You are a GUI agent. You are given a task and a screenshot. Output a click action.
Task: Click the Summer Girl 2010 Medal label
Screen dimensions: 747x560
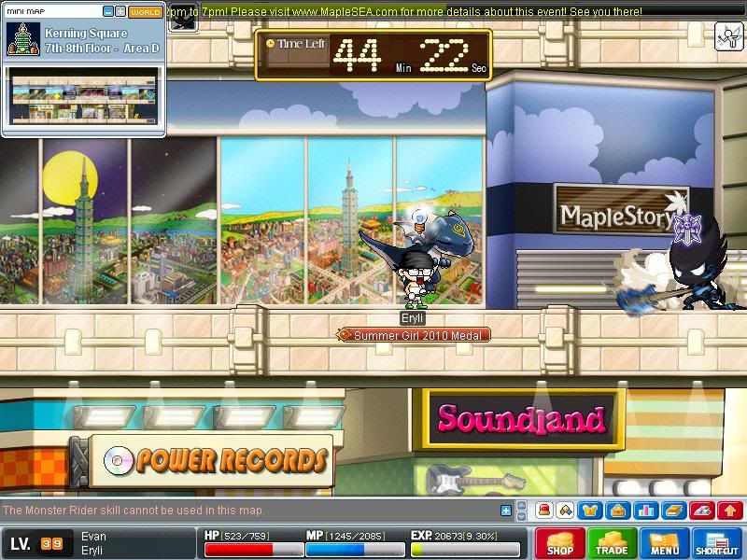click(x=414, y=335)
